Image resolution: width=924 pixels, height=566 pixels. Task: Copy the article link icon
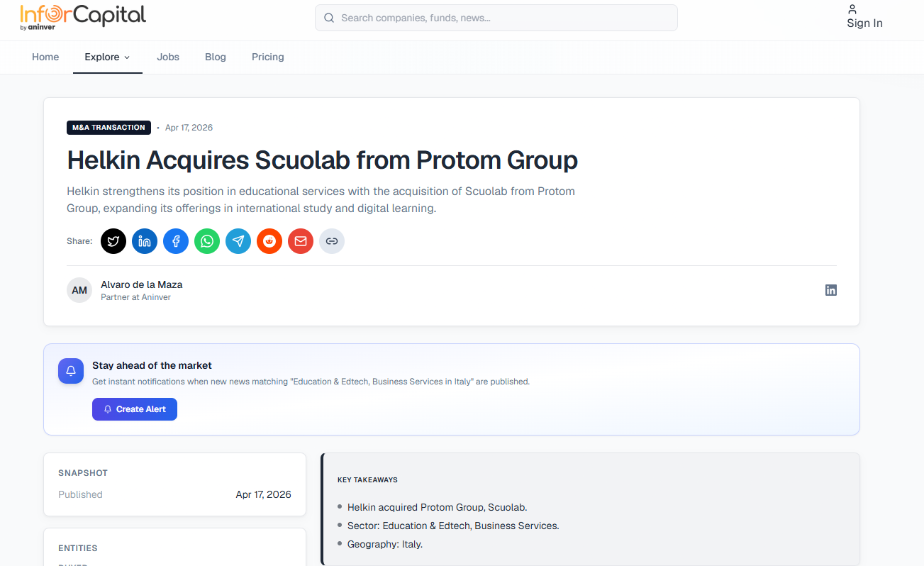click(332, 241)
